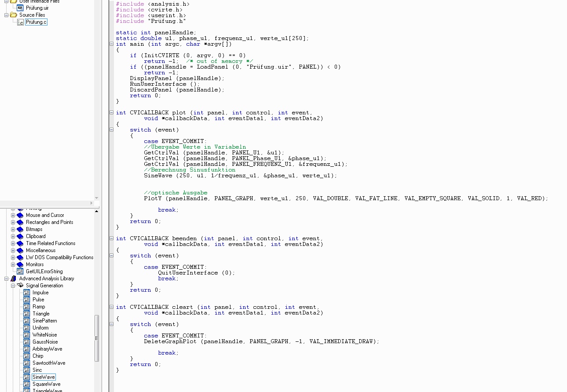Click the Uniform function panel icon
567x392 pixels.
pos(27,328)
